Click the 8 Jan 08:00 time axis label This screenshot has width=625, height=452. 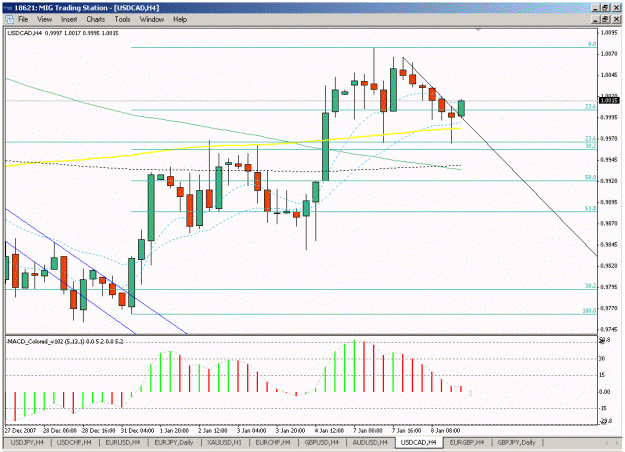coord(445,430)
